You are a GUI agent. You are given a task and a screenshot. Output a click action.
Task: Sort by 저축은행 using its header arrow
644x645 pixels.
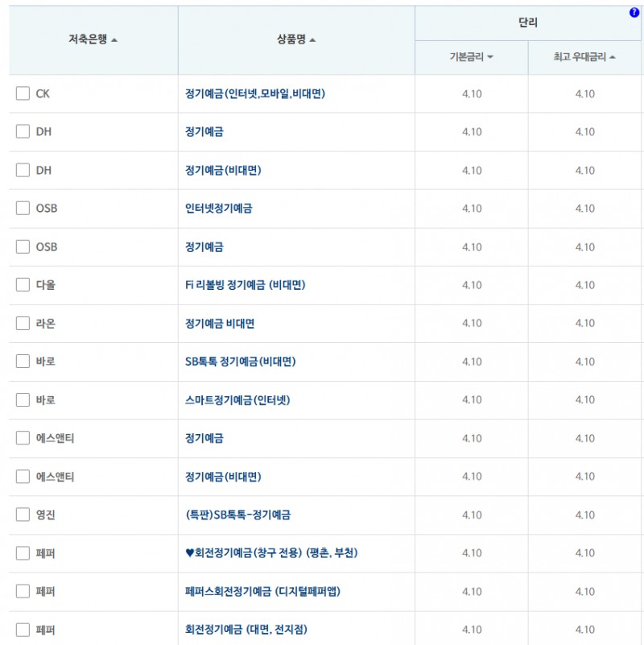pyautogui.click(x=114, y=40)
